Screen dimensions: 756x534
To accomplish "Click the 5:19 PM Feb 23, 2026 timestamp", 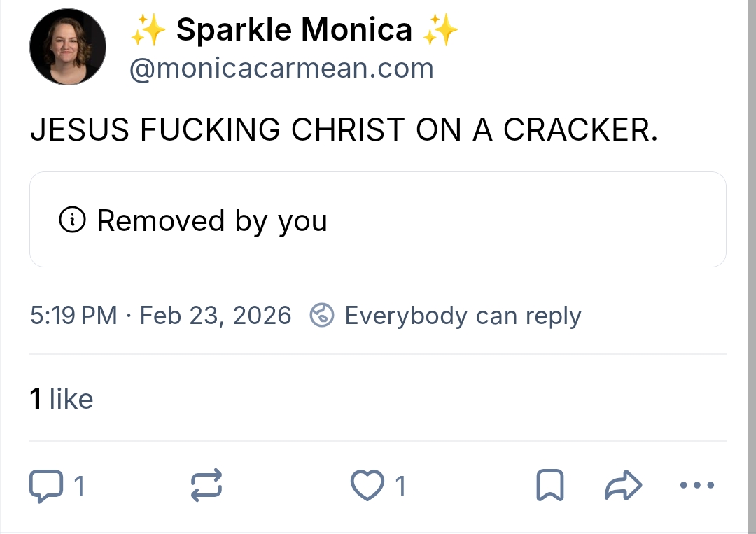I will (160, 316).
